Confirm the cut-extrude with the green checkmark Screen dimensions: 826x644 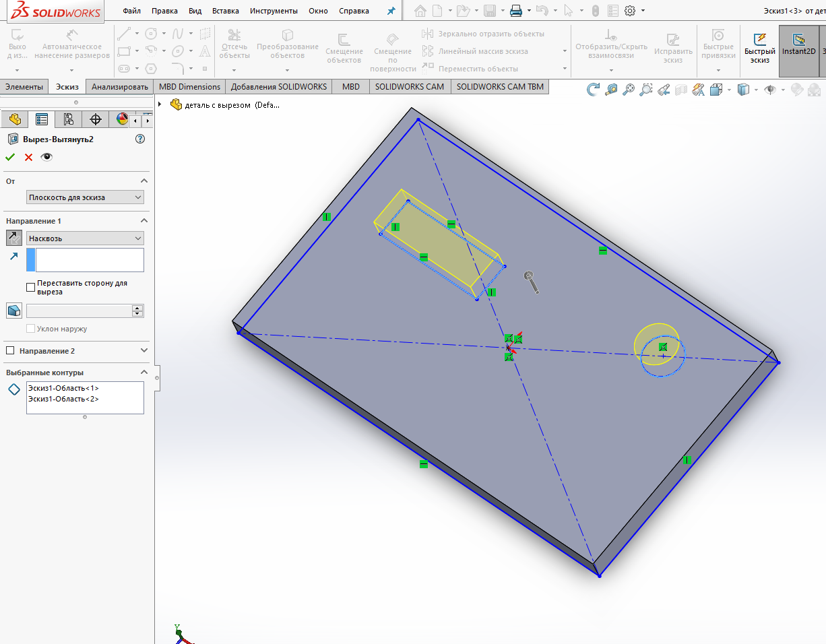[10, 157]
